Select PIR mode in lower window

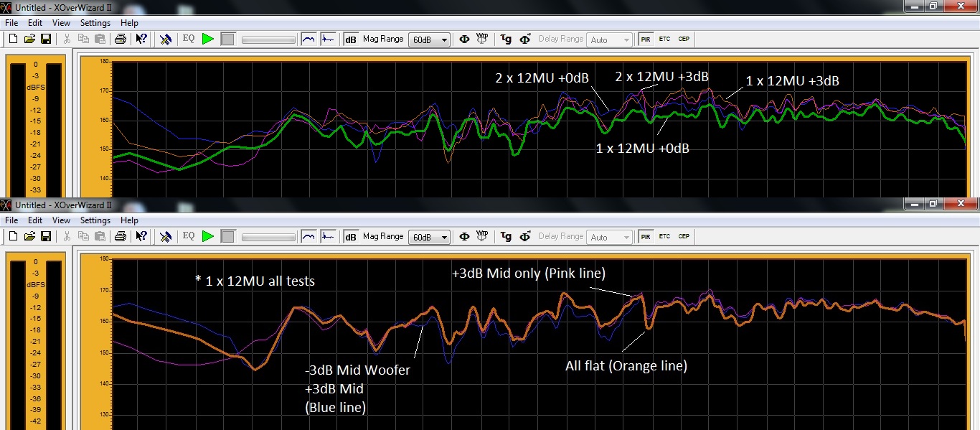(x=646, y=236)
